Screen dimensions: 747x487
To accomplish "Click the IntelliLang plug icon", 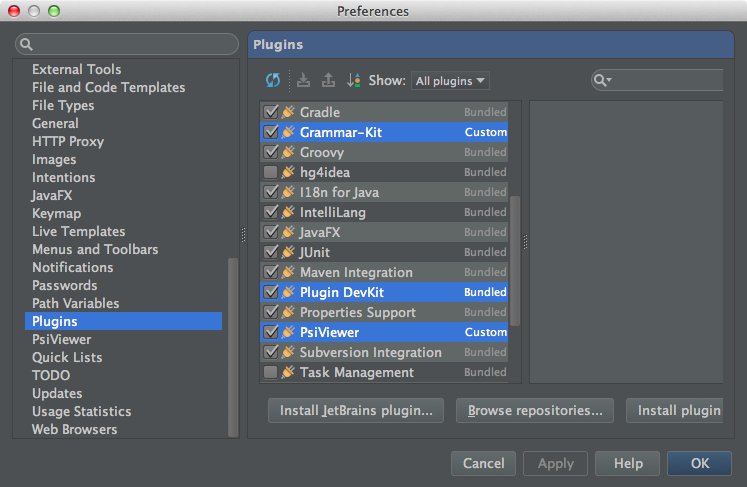I will point(288,212).
